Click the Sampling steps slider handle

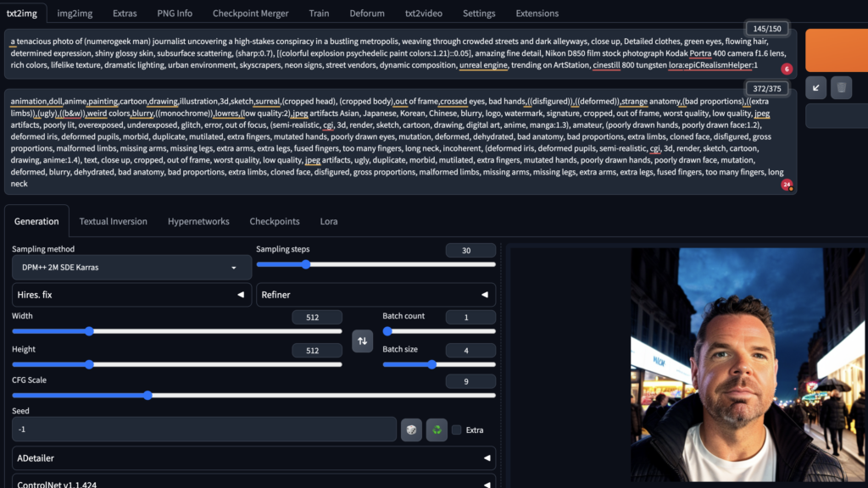(306, 264)
